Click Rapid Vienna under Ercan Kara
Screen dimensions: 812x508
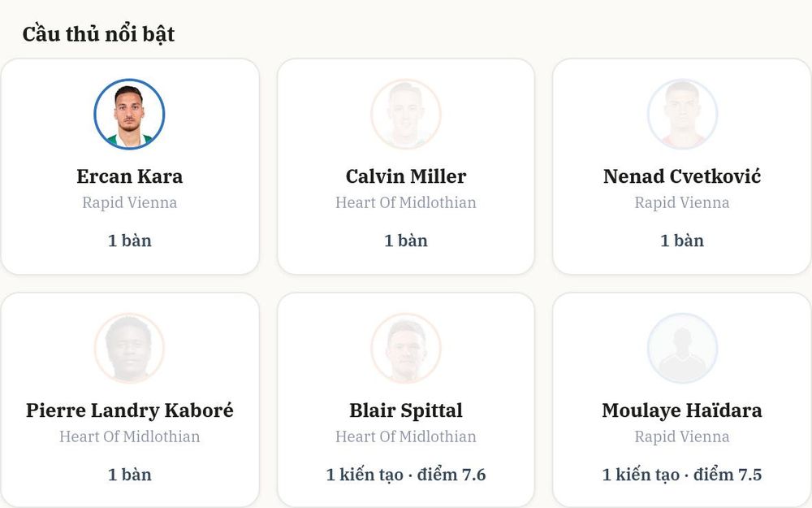tap(129, 202)
